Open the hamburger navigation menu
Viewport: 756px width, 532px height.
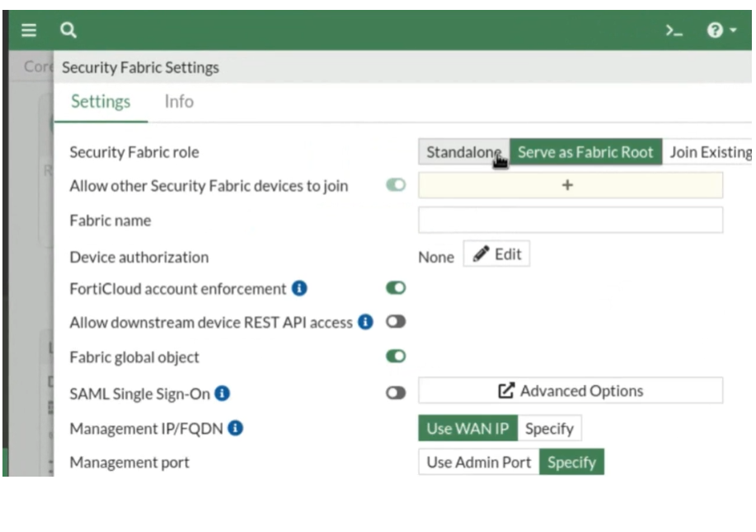(x=29, y=31)
